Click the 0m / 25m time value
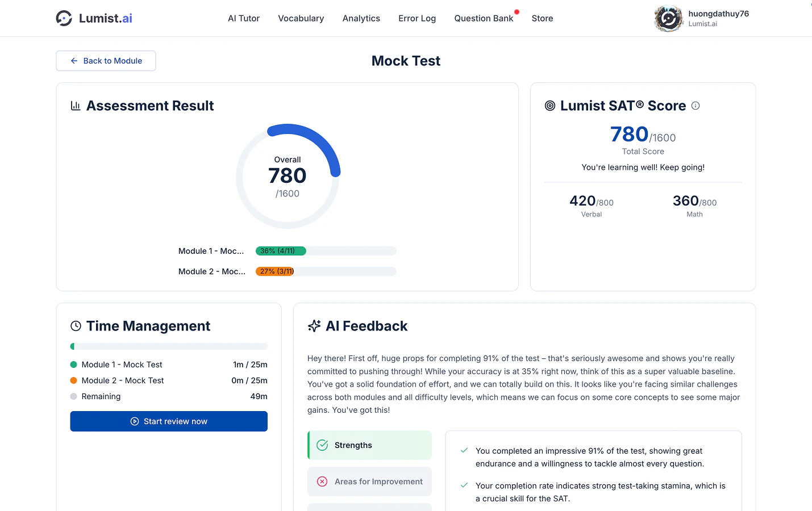The height and width of the screenshot is (511, 812). 249,380
